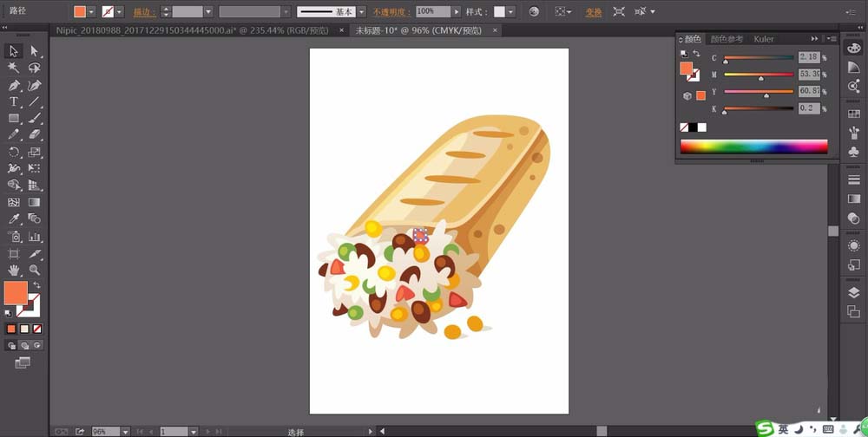Viewport: 868px width, 437px height.
Task: Click the 不透明度 opacity link
Action: coord(392,12)
